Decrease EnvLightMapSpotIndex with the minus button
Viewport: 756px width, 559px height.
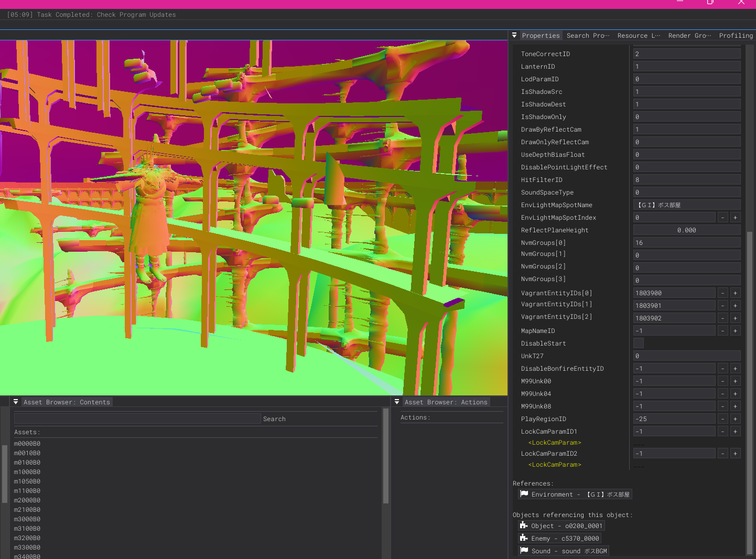pos(723,217)
